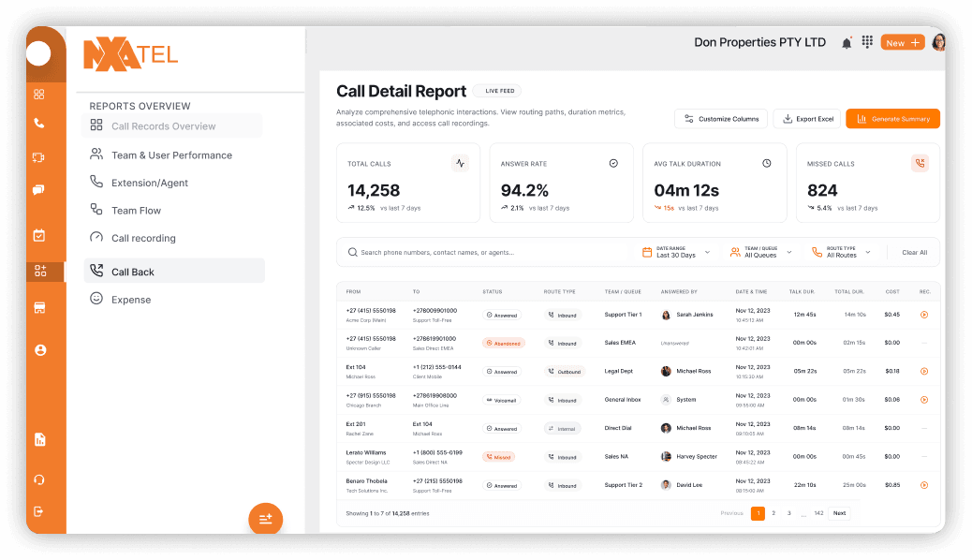Click calendar check icon in orange sidebar
Screen dimensions: 972x560
[x=39, y=235]
